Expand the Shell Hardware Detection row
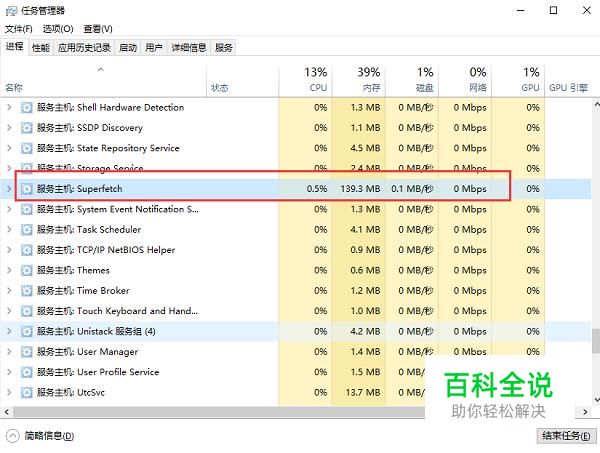Screen dimensions: 600x453 (x=9, y=108)
